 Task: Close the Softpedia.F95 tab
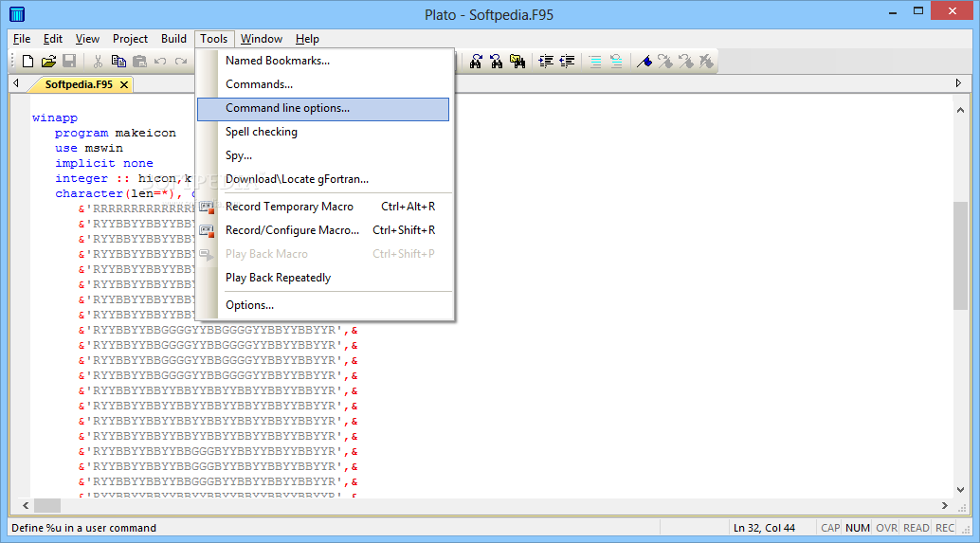(124, 84)
